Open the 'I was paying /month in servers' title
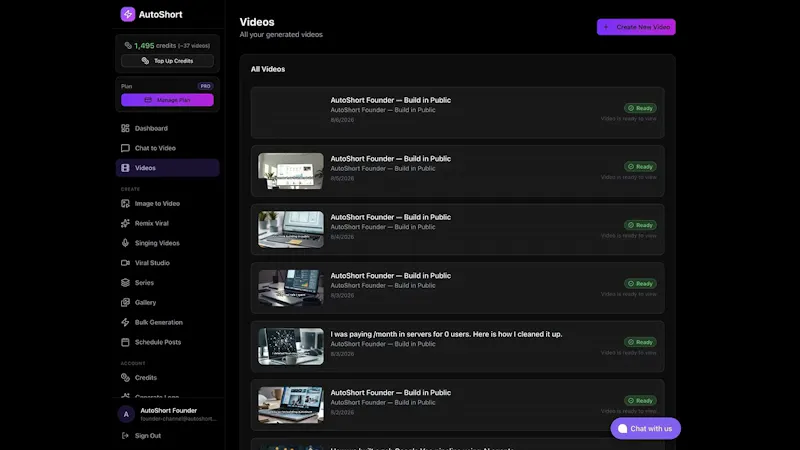 pyautogui.click(x=446, y=334)
